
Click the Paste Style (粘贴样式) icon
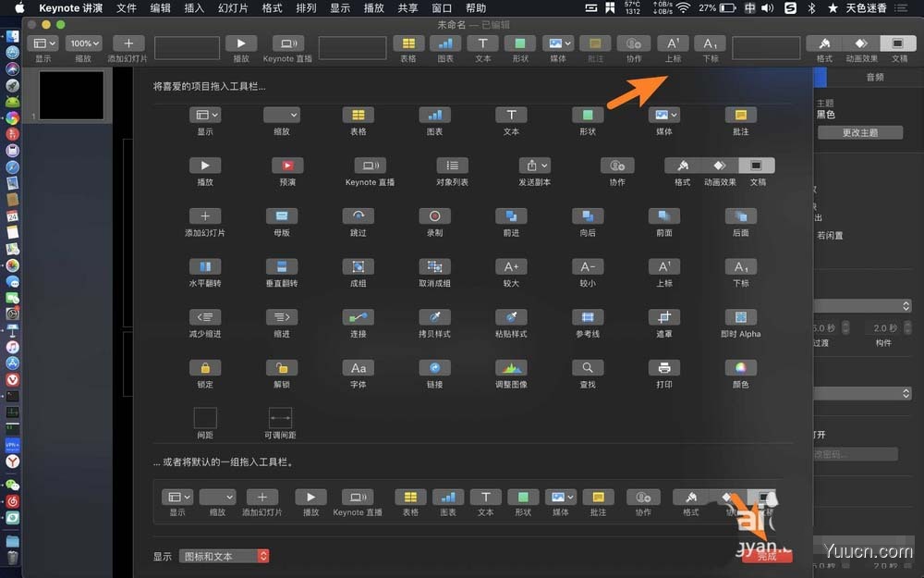tap(511, 317)
